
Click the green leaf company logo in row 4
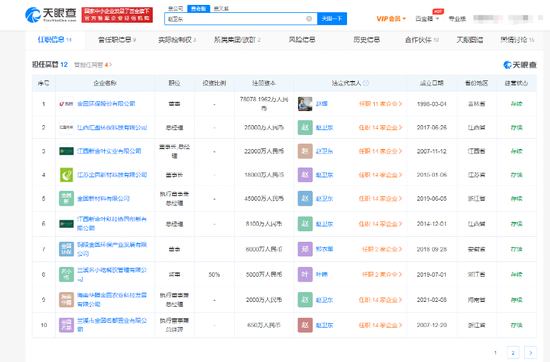click(x=66, y=175)
